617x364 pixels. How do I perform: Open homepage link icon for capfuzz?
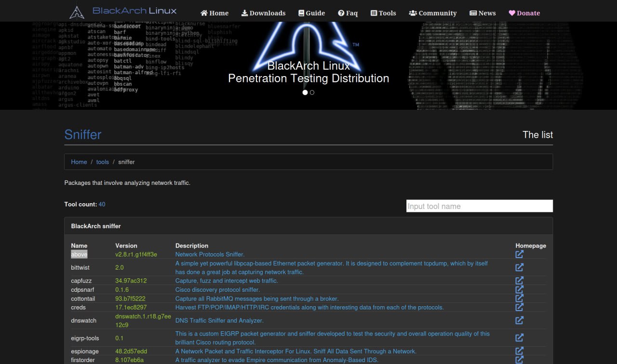pyautogui.click(x=519, y=281)
